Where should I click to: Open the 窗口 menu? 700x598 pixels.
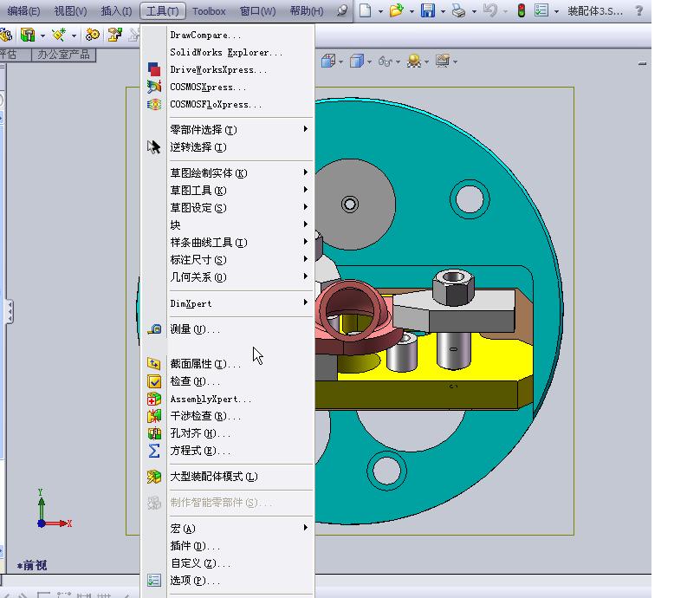[x=257, y=11]
